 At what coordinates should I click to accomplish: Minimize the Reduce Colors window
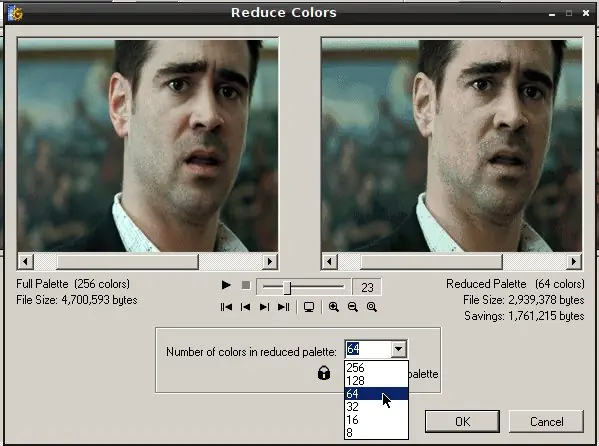552,13
